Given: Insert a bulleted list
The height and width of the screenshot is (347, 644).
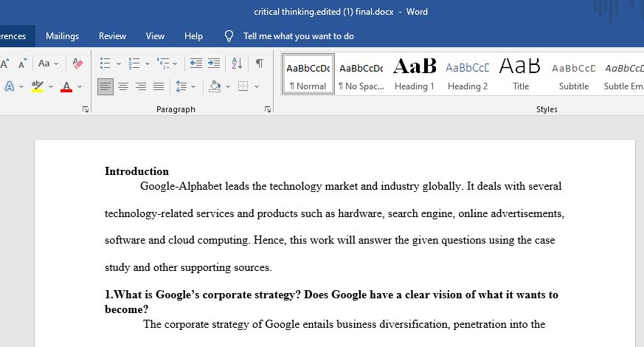Looking at the screenshot, I should click(x=105, y=63).
